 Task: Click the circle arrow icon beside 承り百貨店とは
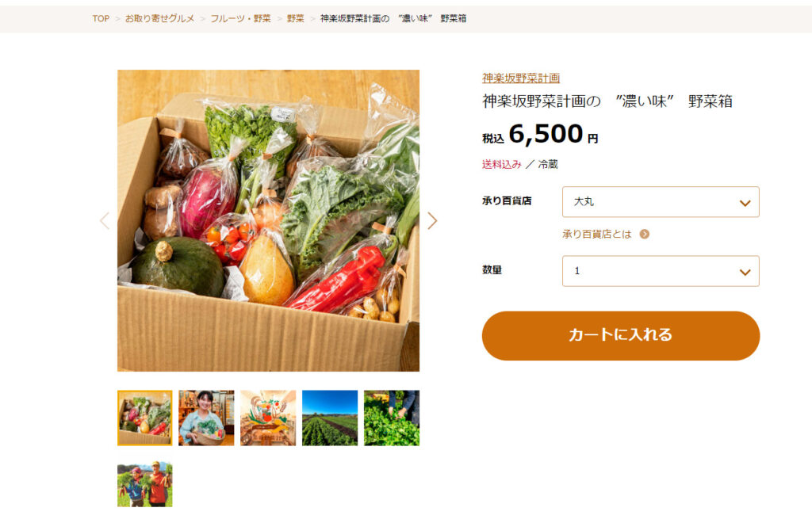644,235
